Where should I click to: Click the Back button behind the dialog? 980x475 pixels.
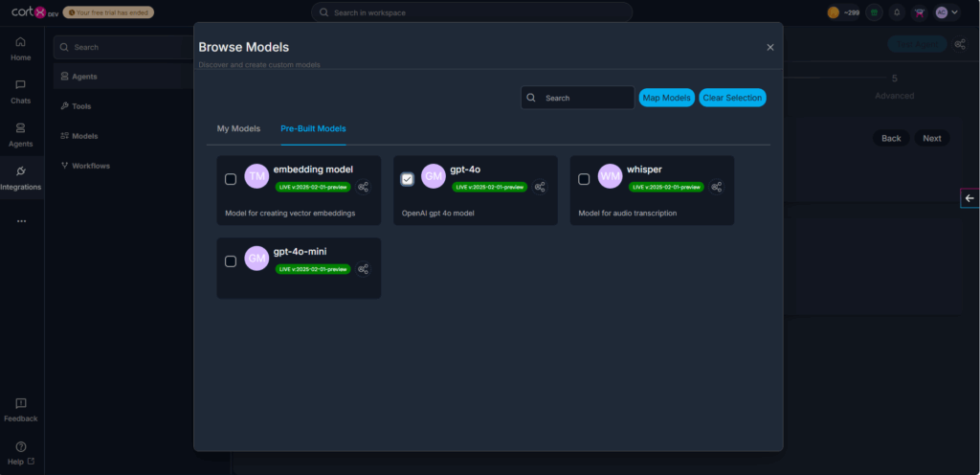point(891,138)
